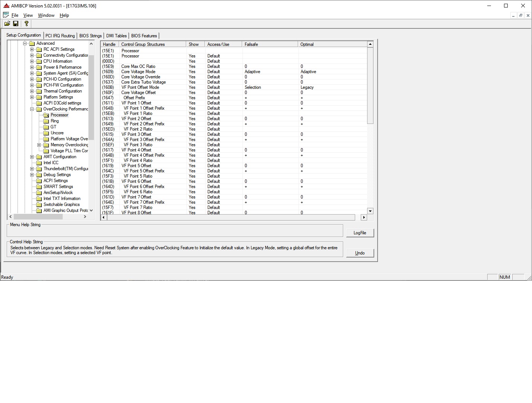Viewport: 532px width, 403px height.
Task: Click the ROM document icon beside File menu
Action: point(6,15)
